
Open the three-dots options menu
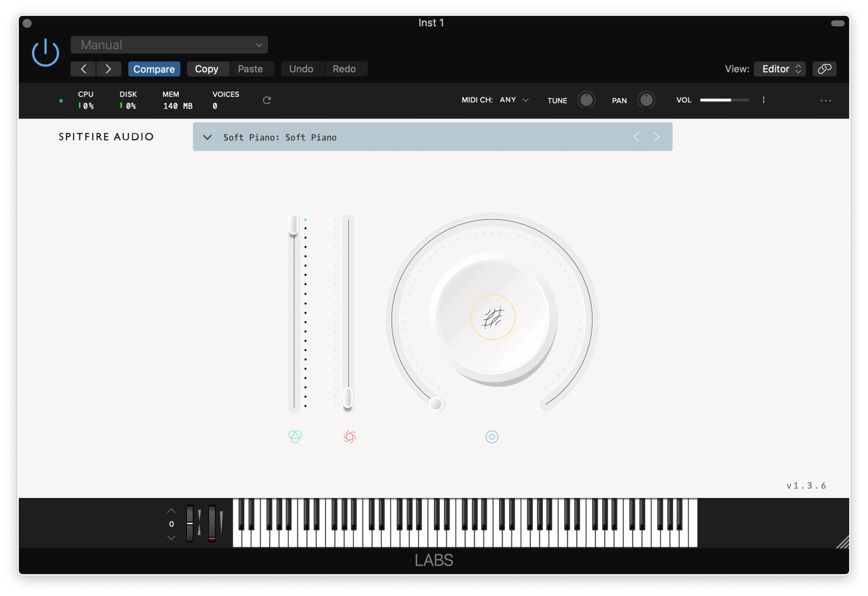pos(825,100)
